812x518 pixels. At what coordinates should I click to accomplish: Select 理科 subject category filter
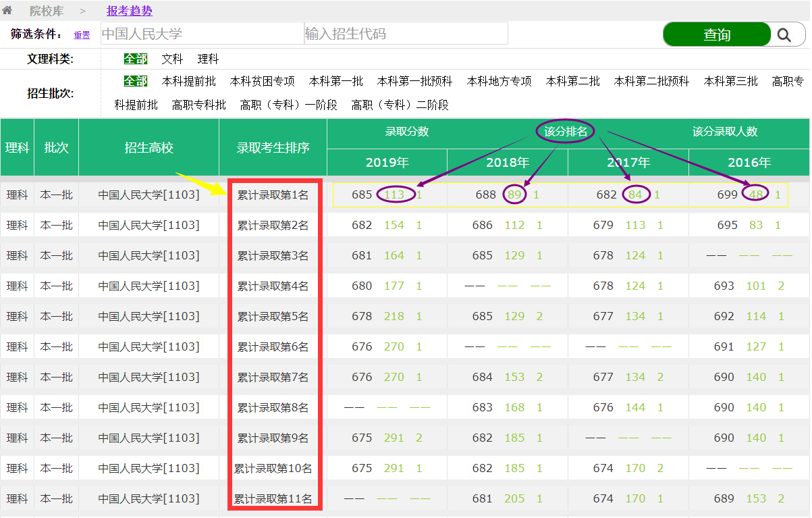point(208,59)
